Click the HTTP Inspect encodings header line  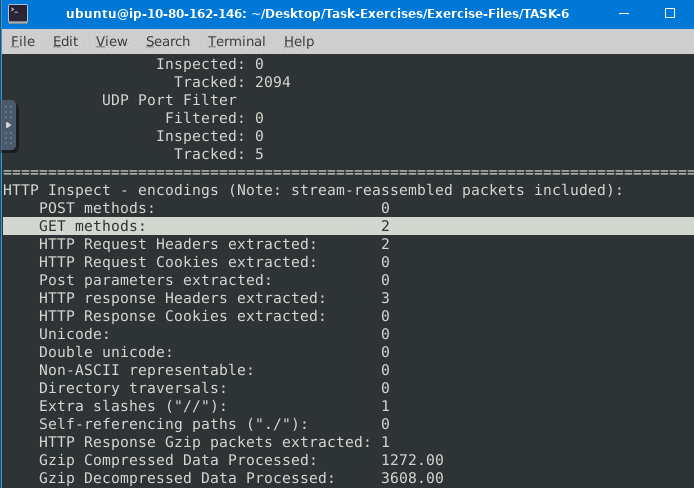point(312,190)
